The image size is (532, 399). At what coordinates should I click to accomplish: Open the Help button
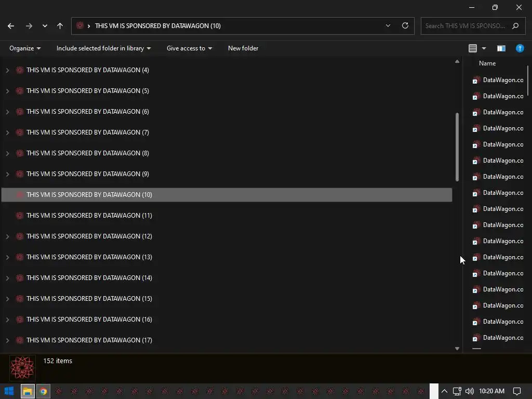click(x=520, y=48)
